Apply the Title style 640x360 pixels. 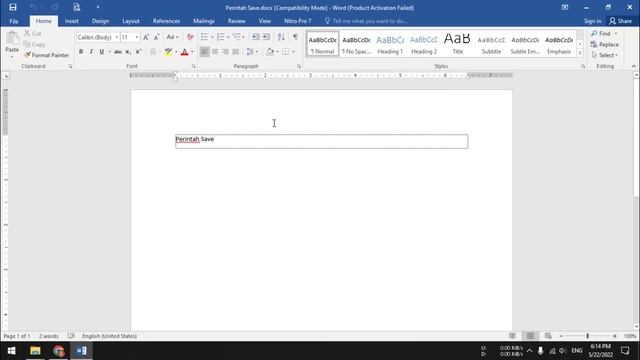click(458, 44)
